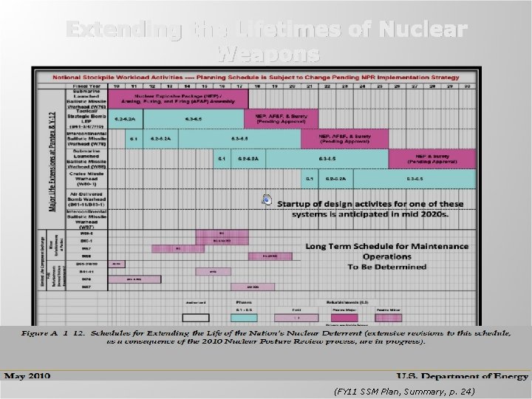Click the '6.1' bar in the W88 row
Screen dimensions: 532x399
[x=222, y=159]
